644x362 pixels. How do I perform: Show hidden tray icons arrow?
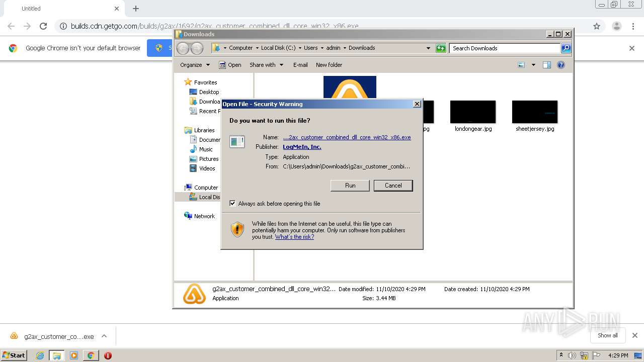click(x=561, y=355)
